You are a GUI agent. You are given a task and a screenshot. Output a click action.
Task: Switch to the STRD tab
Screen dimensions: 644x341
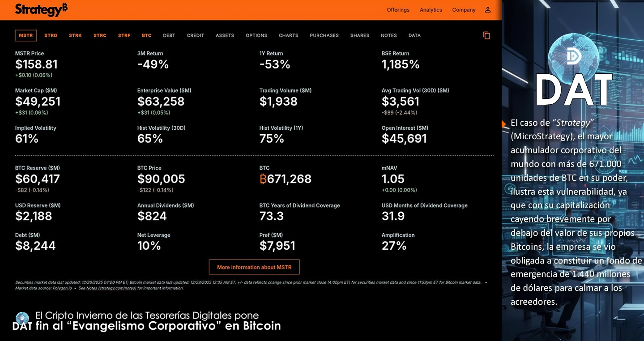coord(51,35)
